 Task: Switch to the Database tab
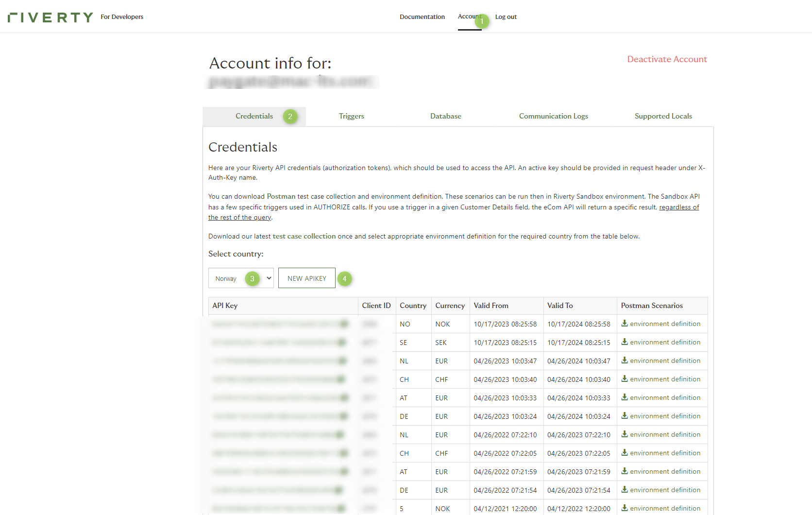(446, 116)
